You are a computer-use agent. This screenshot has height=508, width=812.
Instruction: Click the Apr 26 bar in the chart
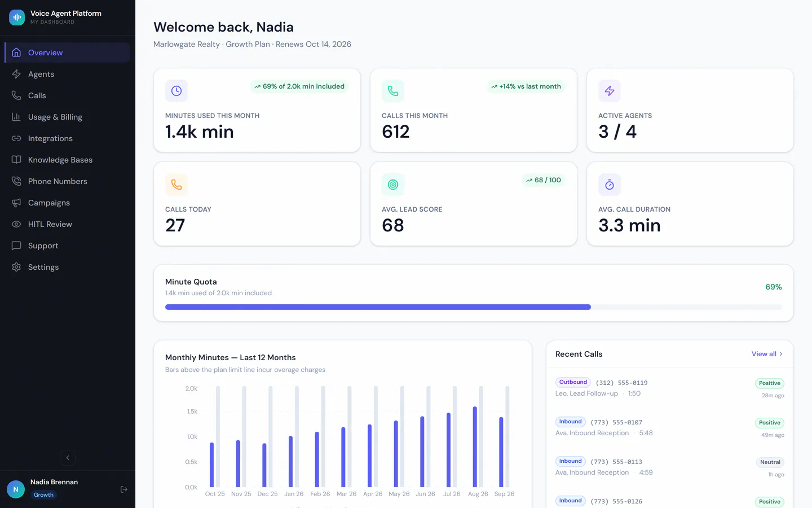click(369, 456)
